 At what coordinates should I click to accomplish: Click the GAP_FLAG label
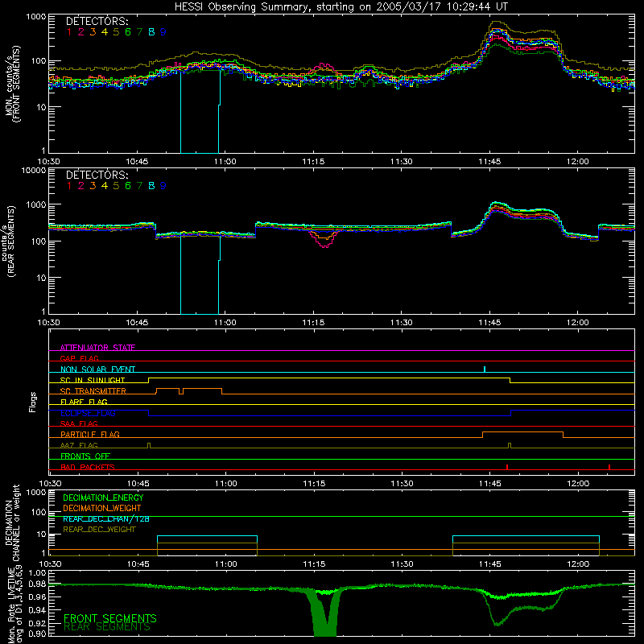pyautogui.click(x=79, y=358)
